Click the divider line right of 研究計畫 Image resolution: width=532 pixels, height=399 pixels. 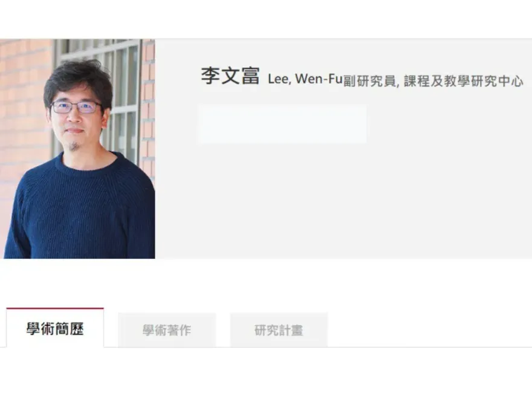430,347
